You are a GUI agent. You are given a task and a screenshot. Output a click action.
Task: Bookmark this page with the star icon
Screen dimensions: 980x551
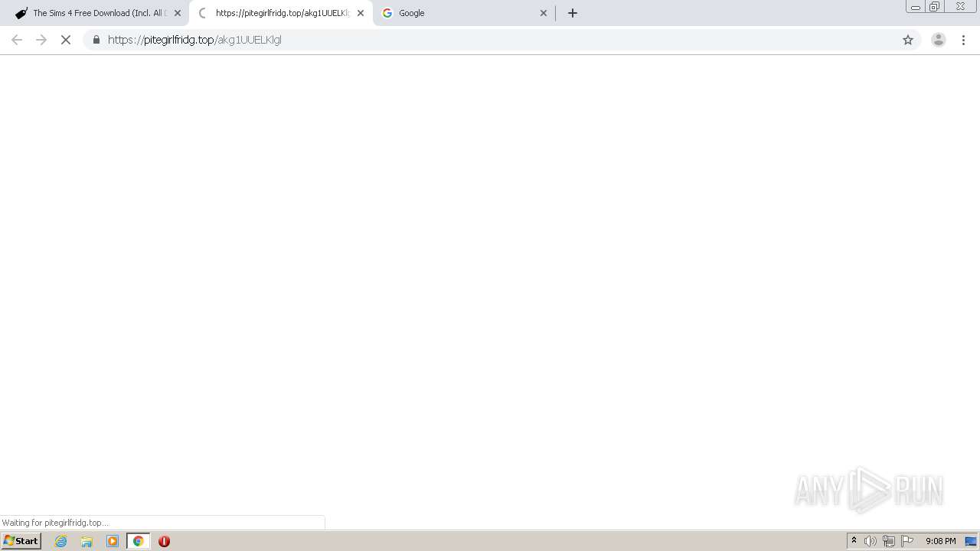point(908,40)
